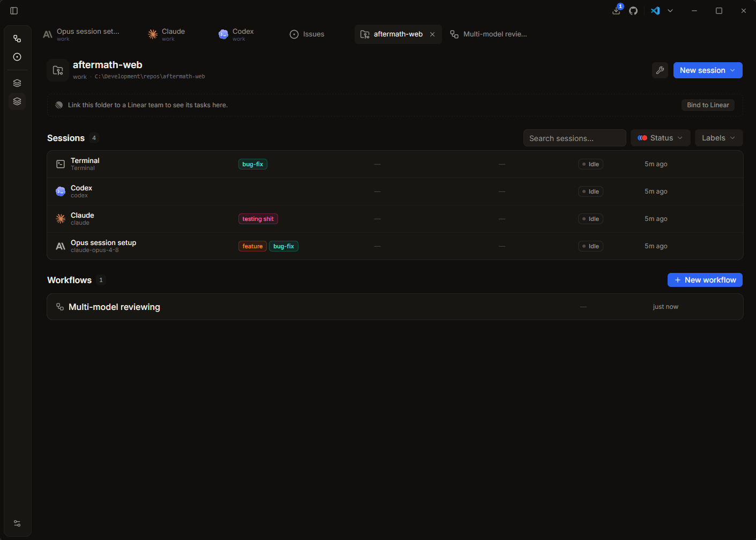Open the New session dropdown button
Image resolution: width=756 pixels, height=540 pixels.
point(708,70)
